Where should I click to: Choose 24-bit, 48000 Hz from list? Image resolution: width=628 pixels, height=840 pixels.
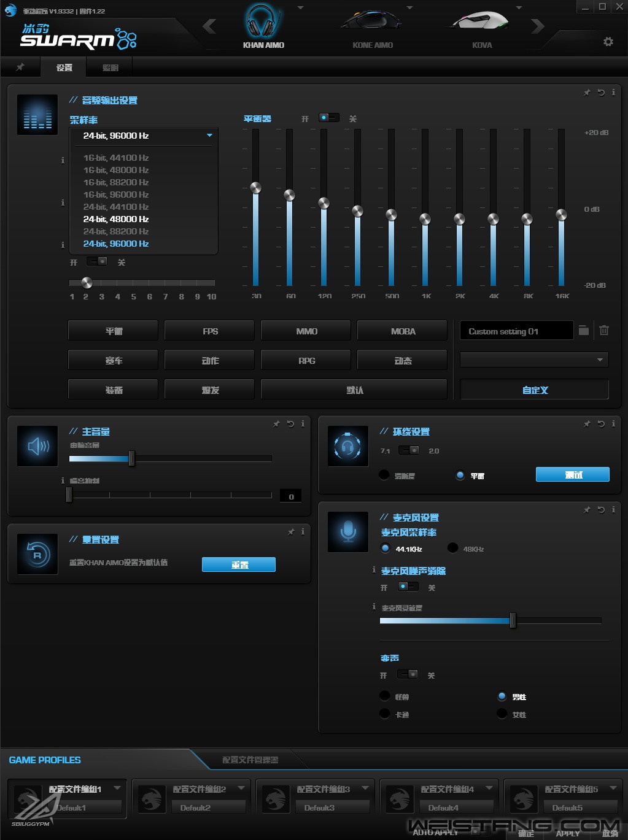[x=116, y=219]
